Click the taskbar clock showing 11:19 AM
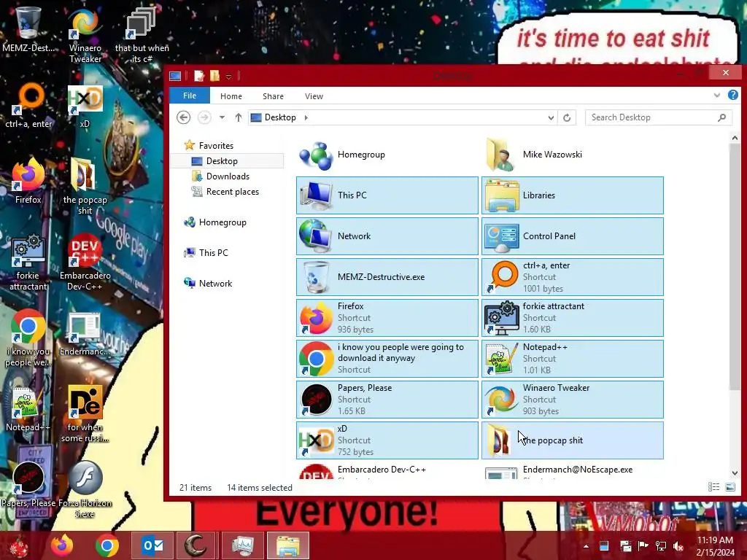This screenshot has width=747, height=560. point(715,546)
